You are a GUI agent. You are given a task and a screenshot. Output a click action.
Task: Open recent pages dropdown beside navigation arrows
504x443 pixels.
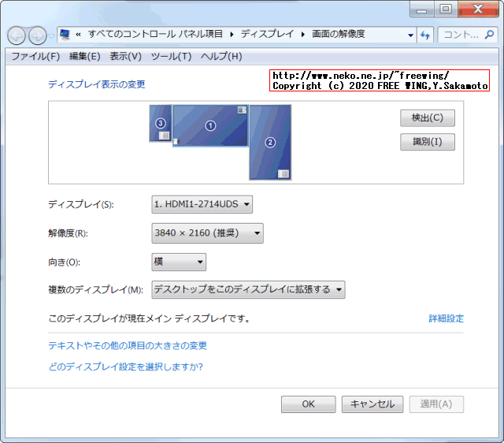point(51,35)
